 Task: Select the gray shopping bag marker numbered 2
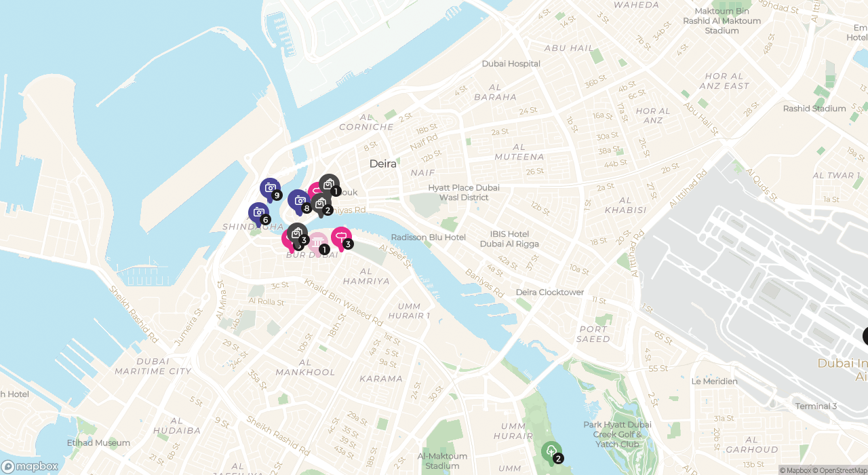(321, 204)
